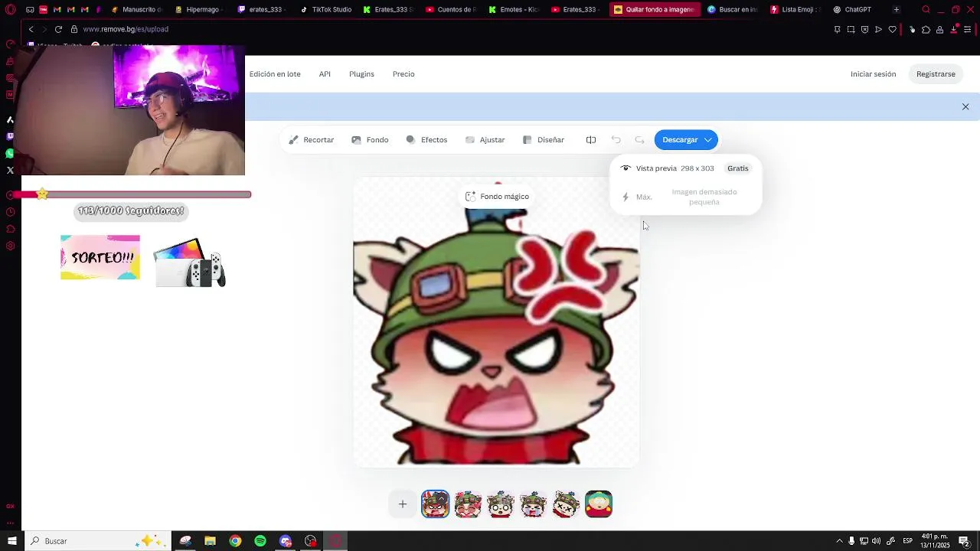Image resolution: width=980 pixels, height=551 pixels.
Task: Click the Buscar taskbar search box
Action: point(97,541)
